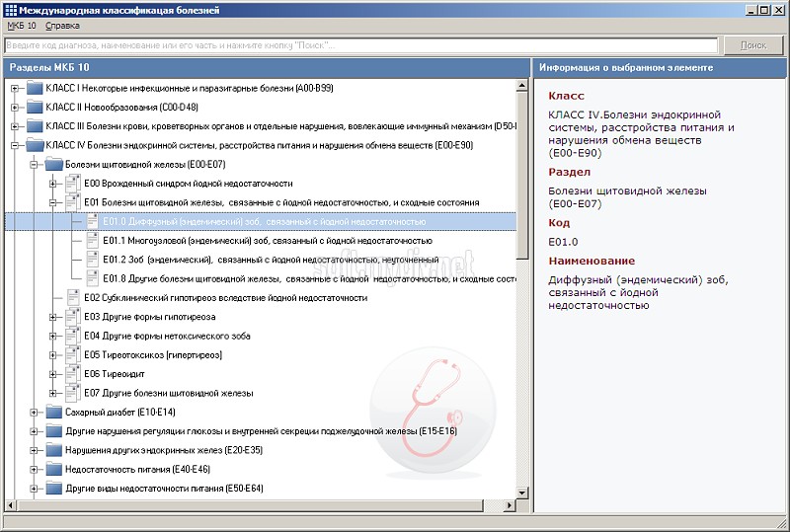Expand E05 Тиреотоксикоз node

53,355
